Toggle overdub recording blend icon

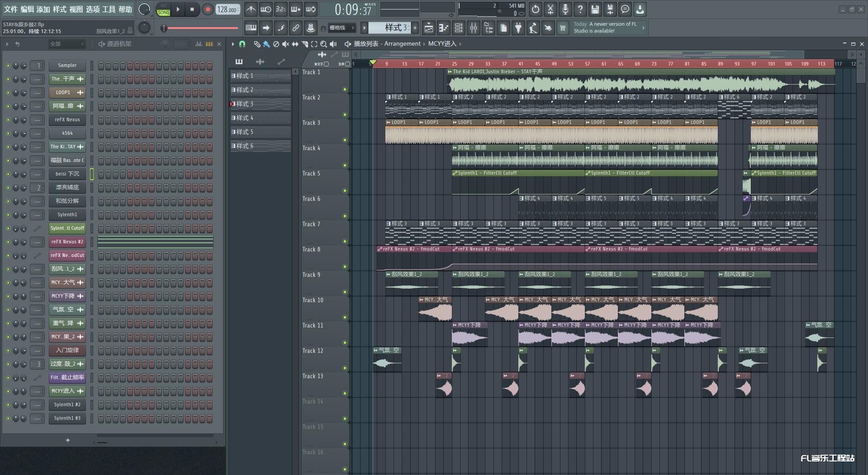(x=296, y=9)
